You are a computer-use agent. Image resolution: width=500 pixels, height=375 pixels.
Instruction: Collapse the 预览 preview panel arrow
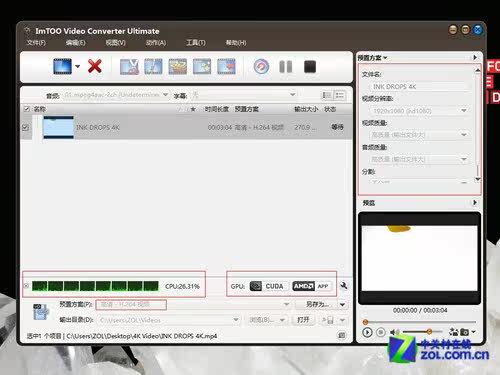pyautogui.click(x=475, y=202)
